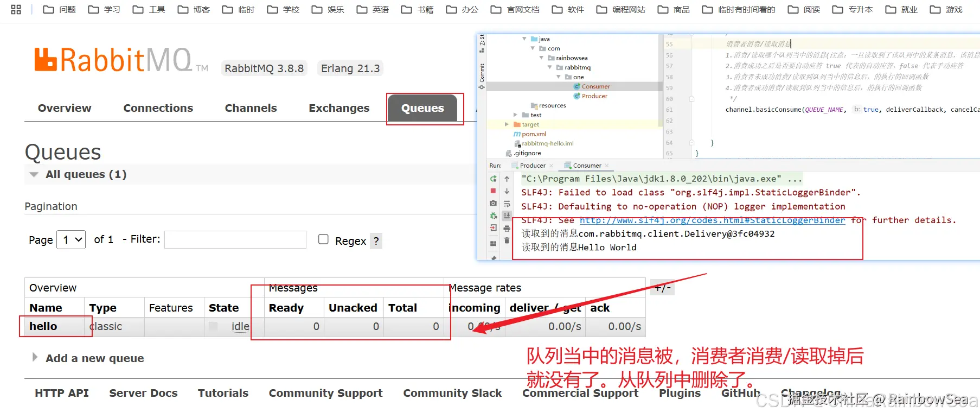Click the layout icon in the Run toolbar
This screenshot has height=418, width=980.
(x=493, y=244)
